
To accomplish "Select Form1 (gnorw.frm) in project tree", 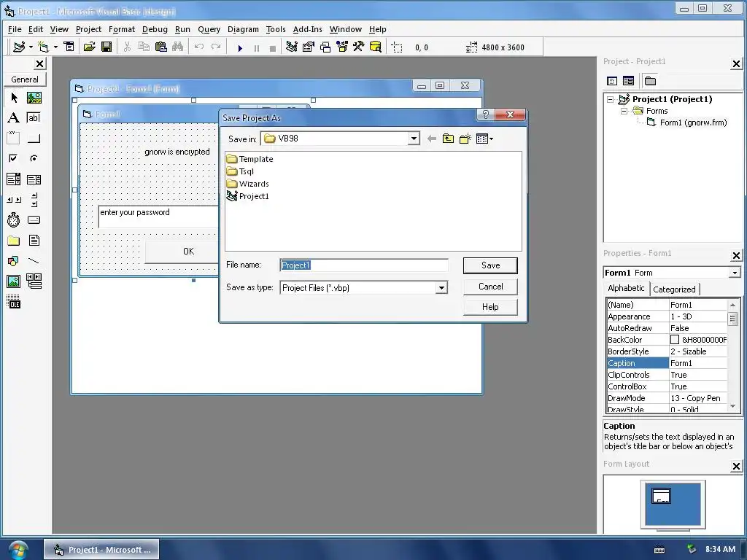I will point(693,122).
